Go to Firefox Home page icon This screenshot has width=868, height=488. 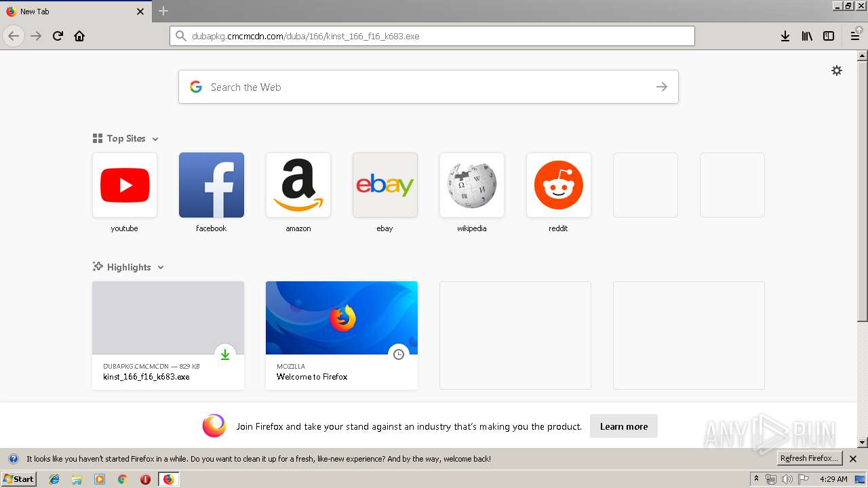pyautogui.click(x=79, y=36)
